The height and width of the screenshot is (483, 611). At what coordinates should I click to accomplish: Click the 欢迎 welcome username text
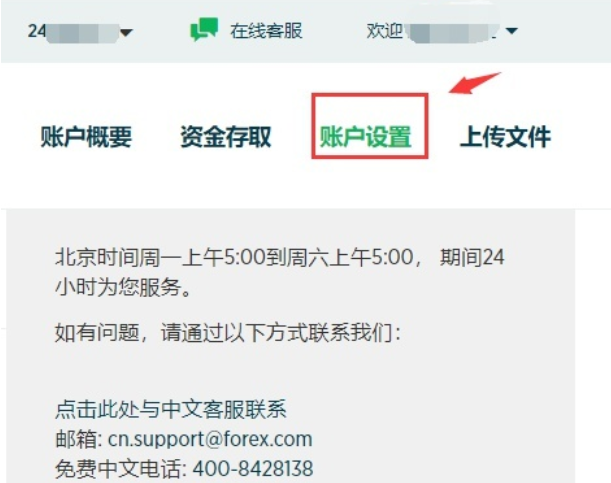[431, 31]
